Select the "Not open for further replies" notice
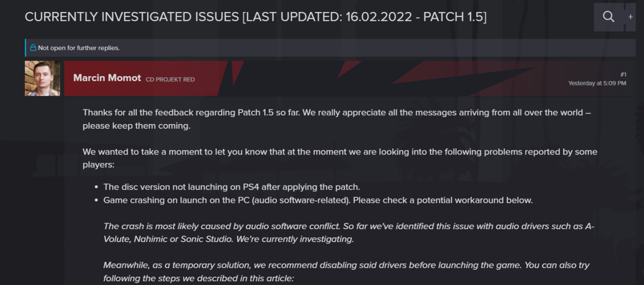The image size is (644, 285). pos(78,48)
